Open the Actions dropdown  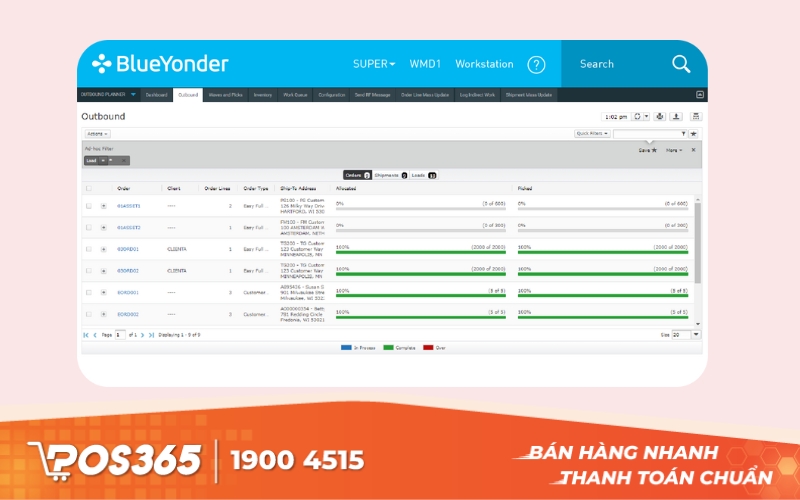tap(97, 134)
